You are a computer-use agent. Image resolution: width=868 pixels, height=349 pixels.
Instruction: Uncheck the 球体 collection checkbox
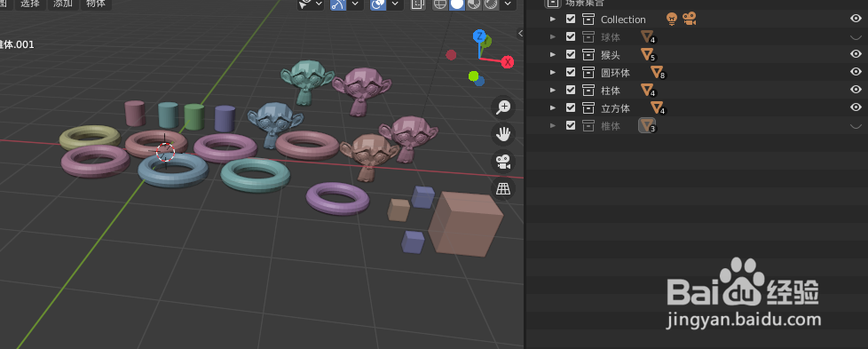point(571,37)
